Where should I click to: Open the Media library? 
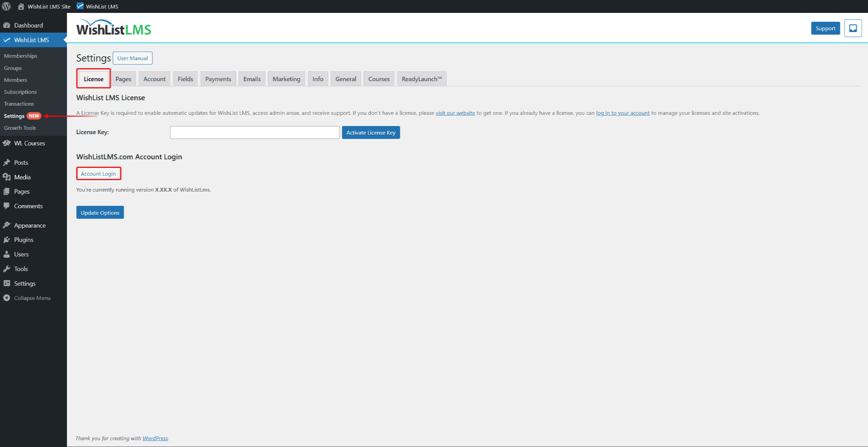(x=22, y=177)
